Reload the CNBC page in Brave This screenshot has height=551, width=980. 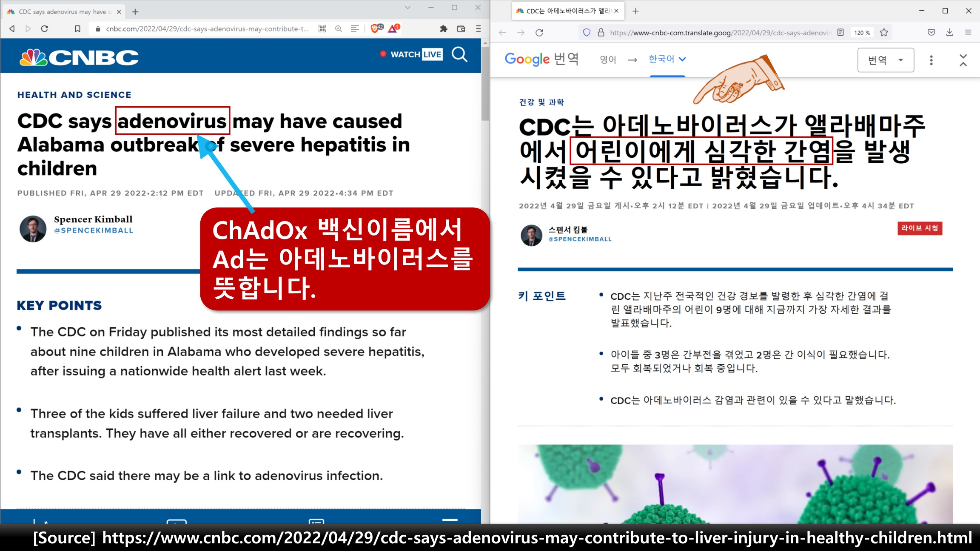45,28
